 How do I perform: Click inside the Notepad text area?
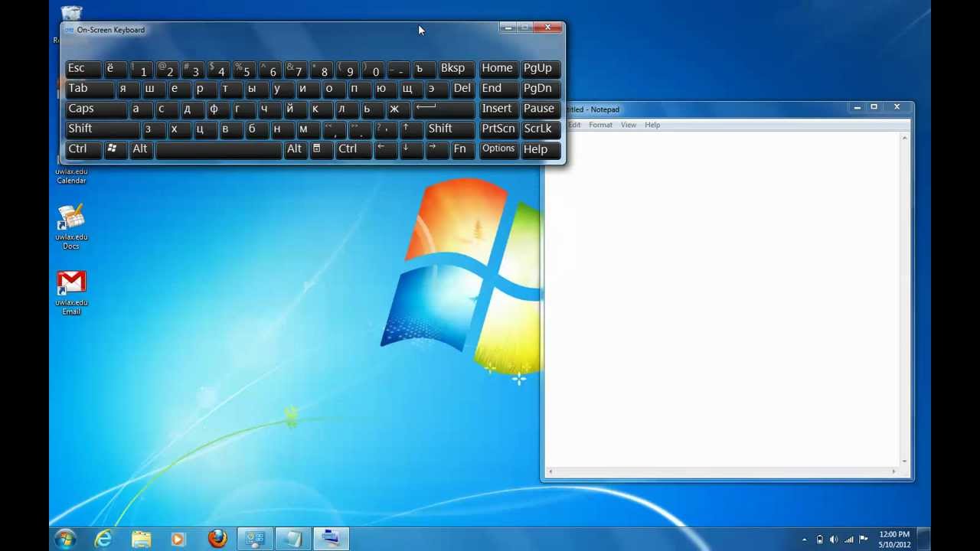[x=722, y=298]
